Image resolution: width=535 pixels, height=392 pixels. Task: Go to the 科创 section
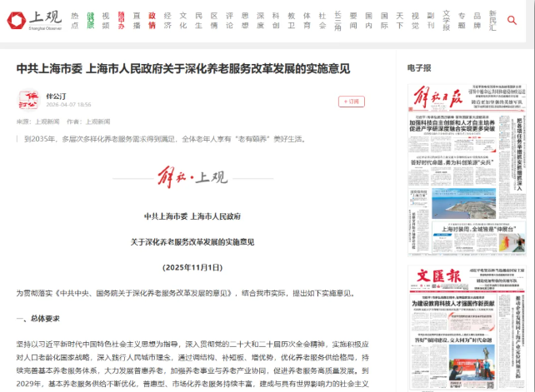pyautogui.click(x=276, y=21)
